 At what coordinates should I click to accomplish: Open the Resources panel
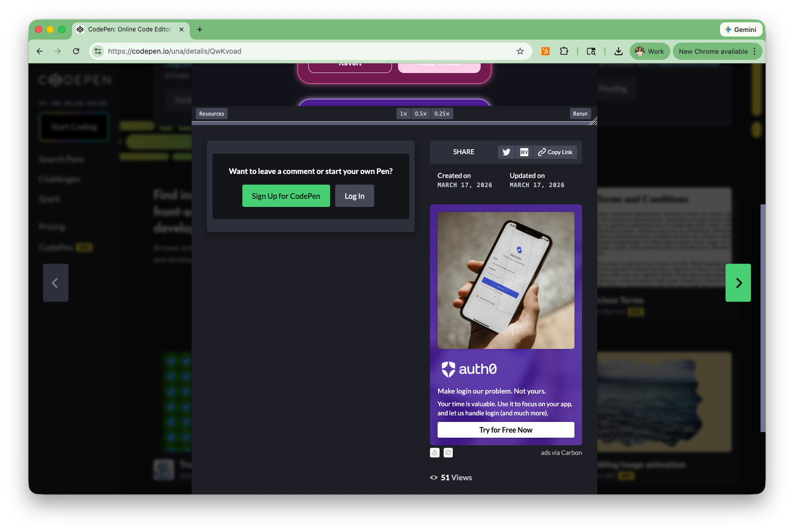coord(211,114)
